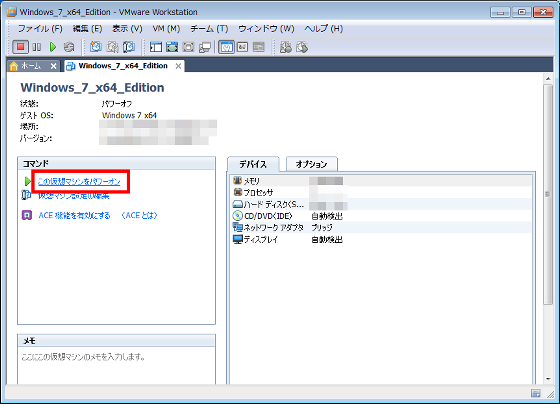
Task: Click the Take Snapshot toolbar icon
Action: [x=96, y=47]
